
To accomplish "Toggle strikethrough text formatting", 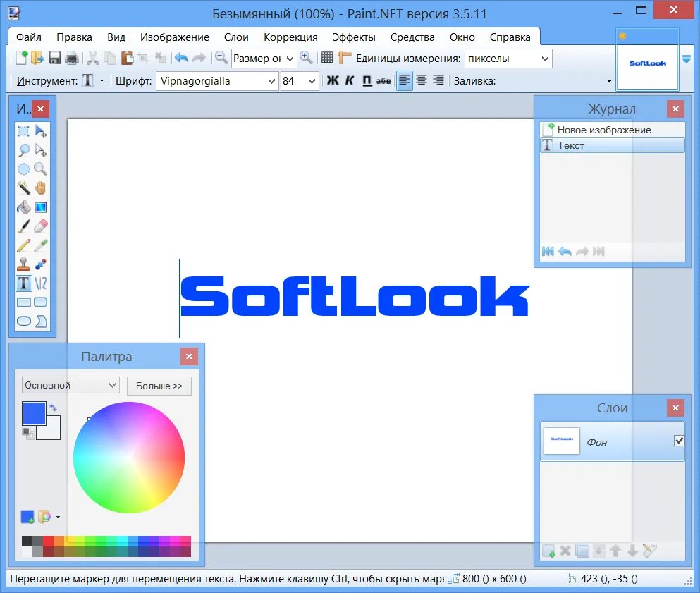I will pos(383,80).
